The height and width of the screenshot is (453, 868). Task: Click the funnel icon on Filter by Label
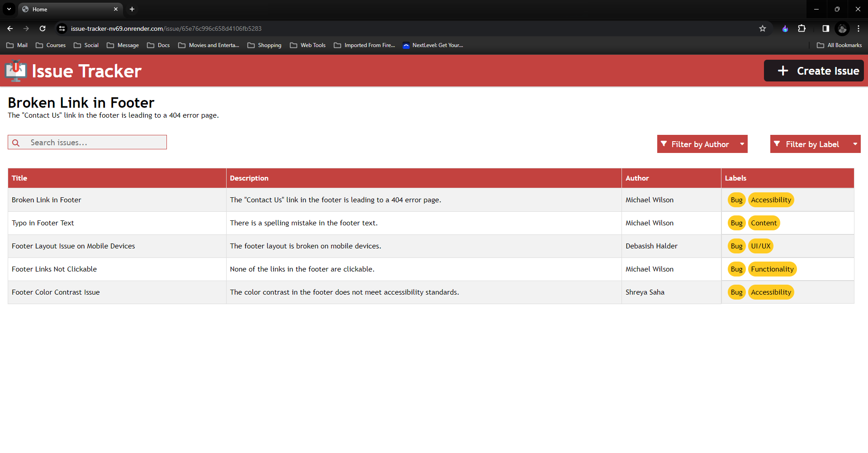[x=777, y=144]
